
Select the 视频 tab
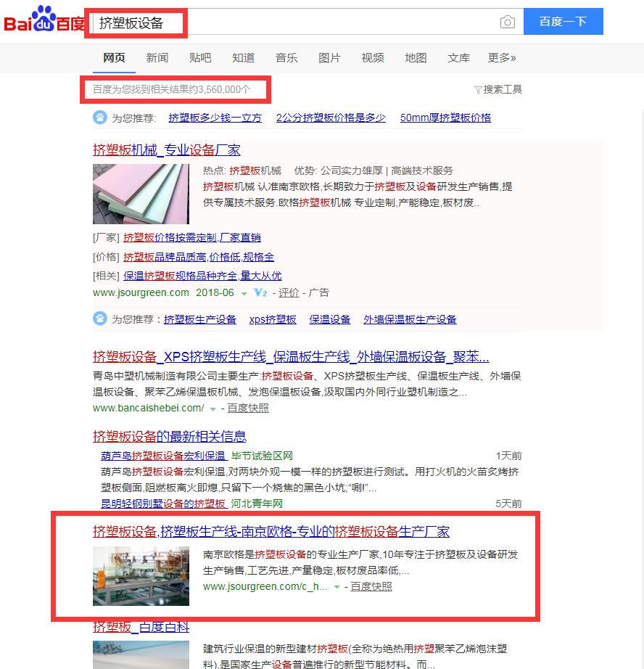coord(373,58)
